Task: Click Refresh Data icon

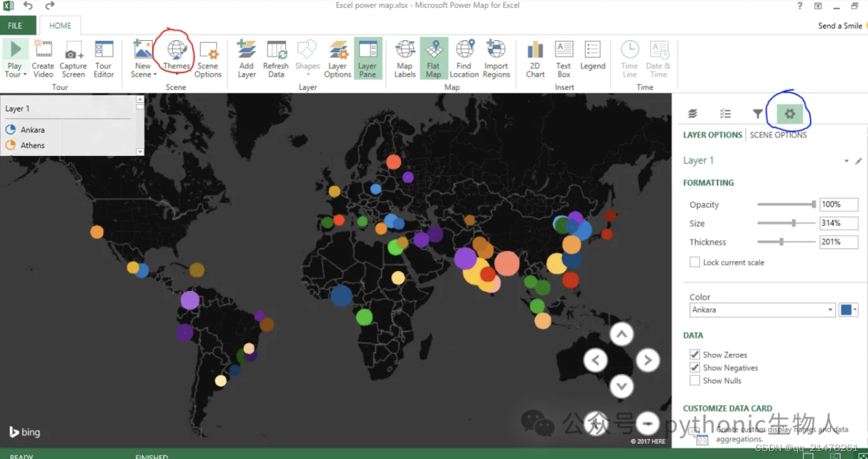Action: click(x=276, y=49)
